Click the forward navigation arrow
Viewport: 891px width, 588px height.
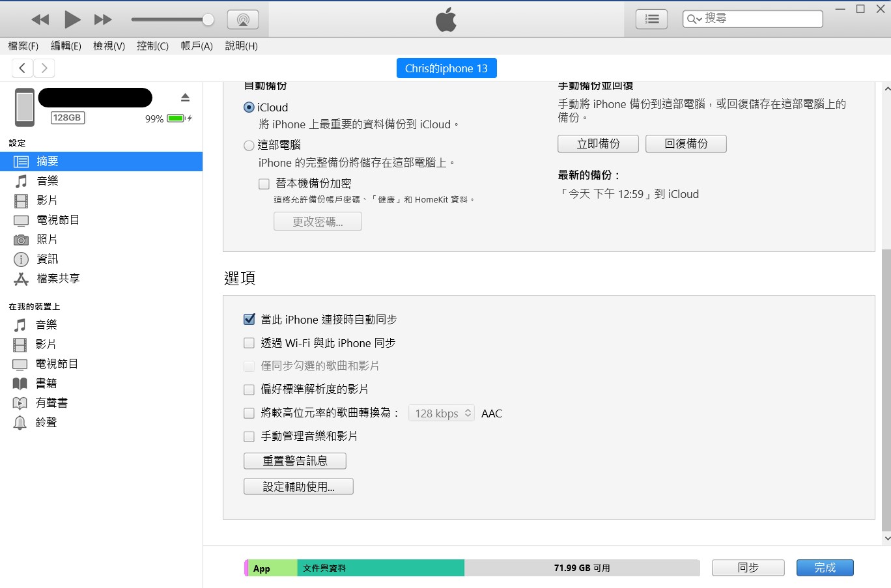click(x=44, y=68)
